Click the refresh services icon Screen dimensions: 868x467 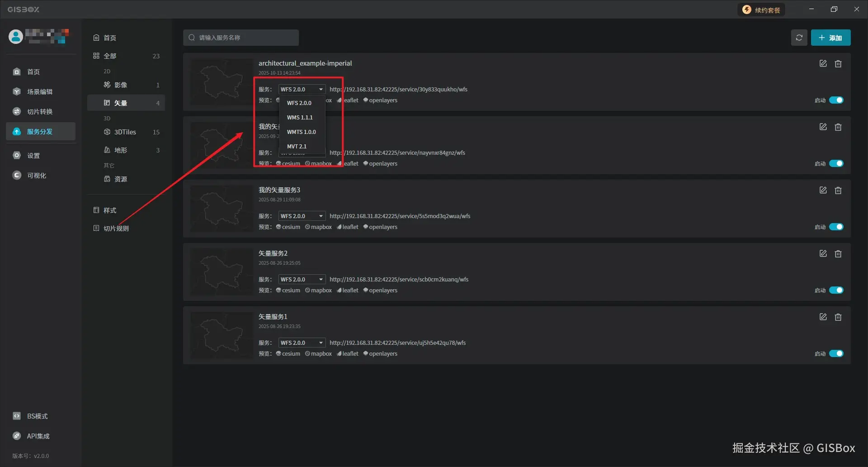tap(799, 38)
